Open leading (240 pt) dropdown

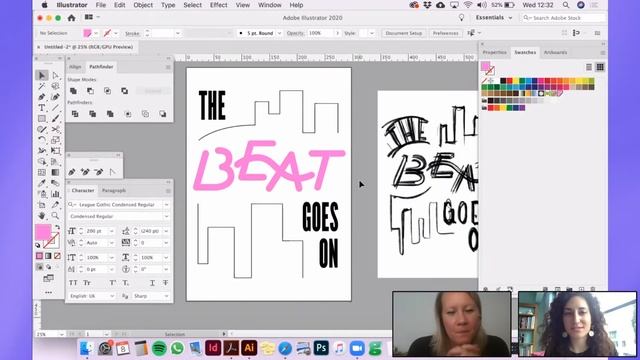(x=166, y=231)
